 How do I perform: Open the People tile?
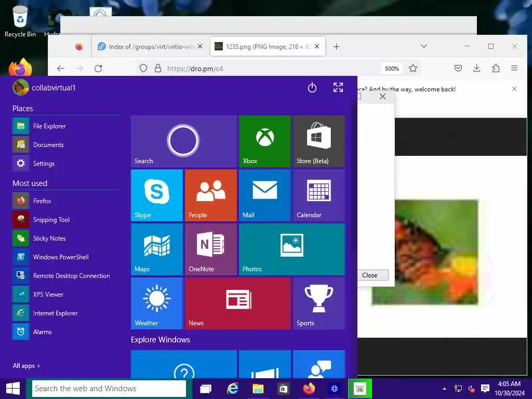point(211,195)
